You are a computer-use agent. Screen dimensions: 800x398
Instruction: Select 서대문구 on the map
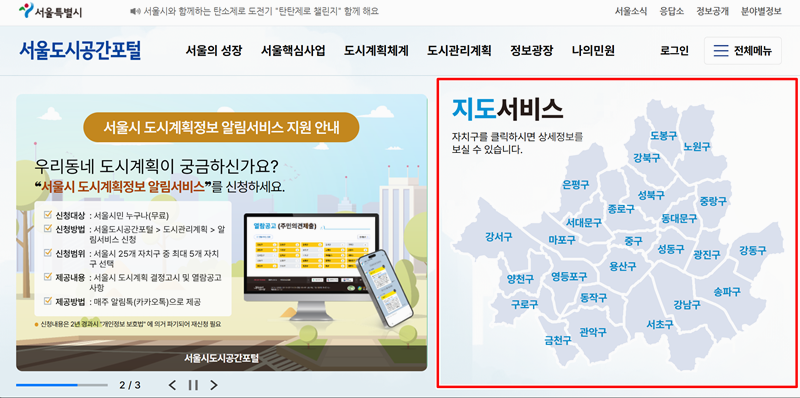584,223
